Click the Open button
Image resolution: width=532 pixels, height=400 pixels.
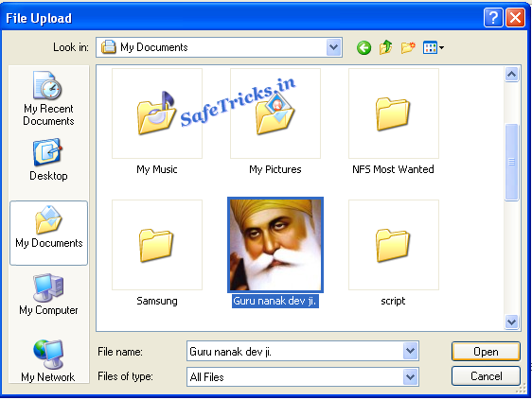(x=486, y=352)
